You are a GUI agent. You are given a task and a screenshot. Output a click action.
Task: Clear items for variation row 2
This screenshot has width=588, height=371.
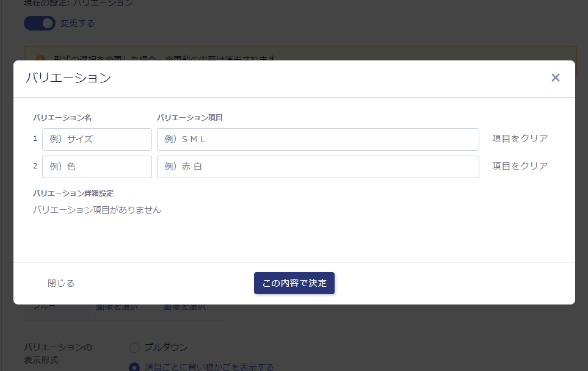520,166
